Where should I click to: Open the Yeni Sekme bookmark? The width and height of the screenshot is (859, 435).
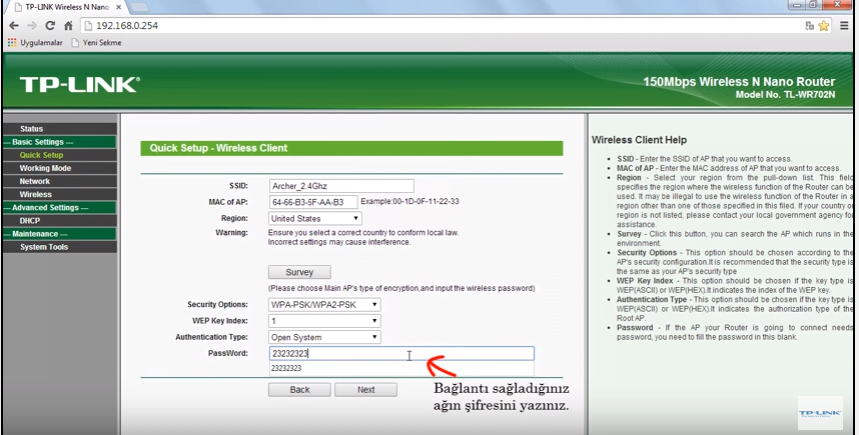[95, 42]
